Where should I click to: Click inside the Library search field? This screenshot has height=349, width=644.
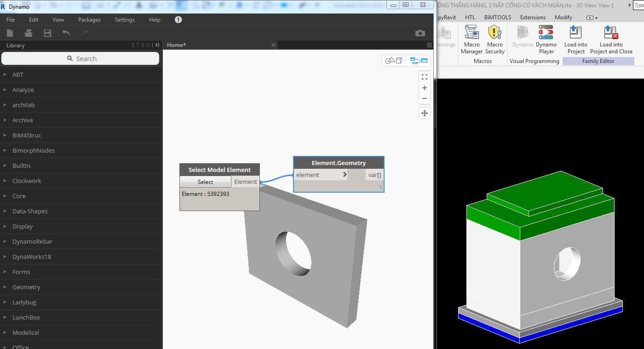(x=80, y=58)
